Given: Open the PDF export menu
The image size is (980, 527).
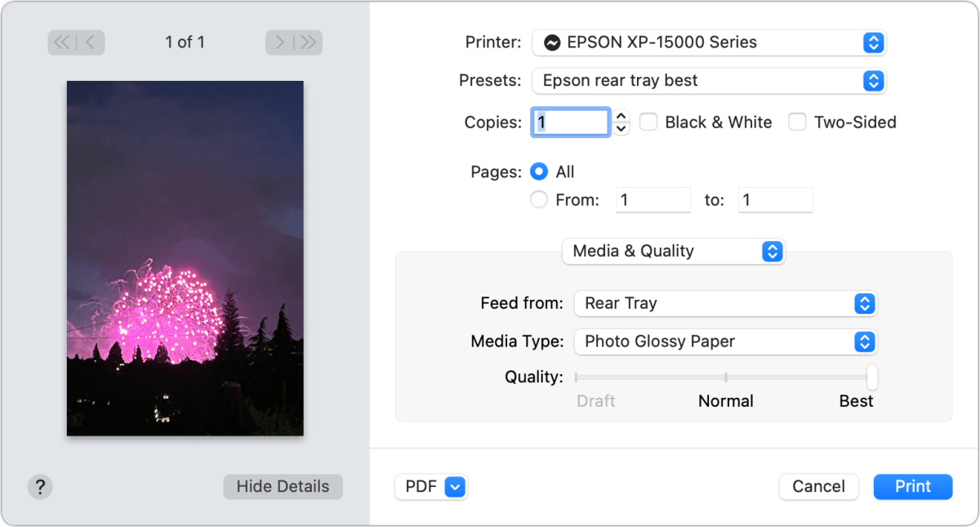Looking at the screenshot, I should [x=431, y=486].
